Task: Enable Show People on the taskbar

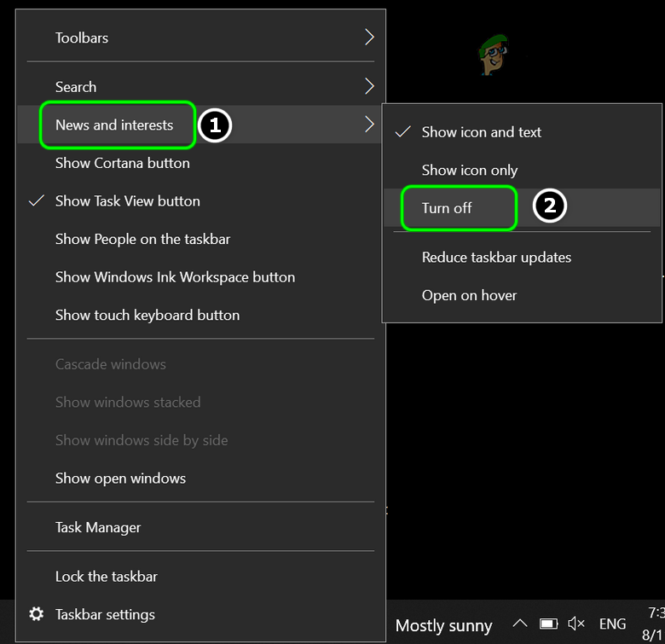Action: tap(142, 239)
